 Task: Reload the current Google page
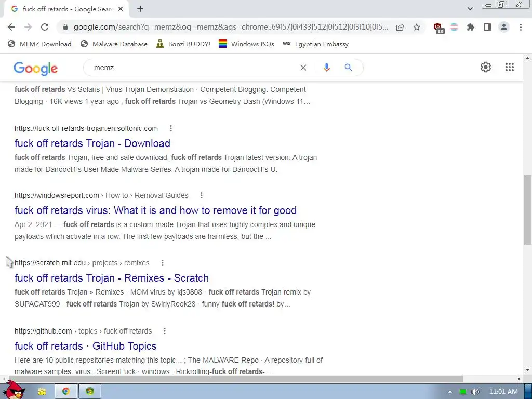click(45, 27)
